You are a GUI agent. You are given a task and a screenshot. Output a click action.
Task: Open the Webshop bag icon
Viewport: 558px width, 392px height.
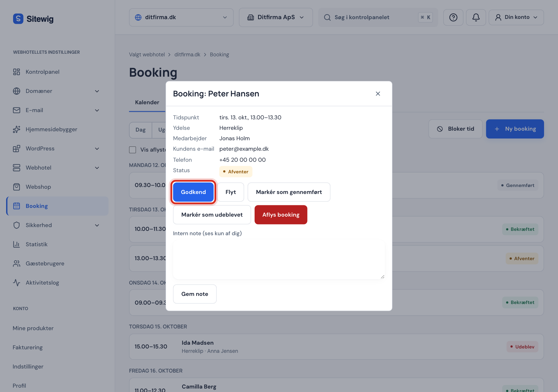(17, 187)
